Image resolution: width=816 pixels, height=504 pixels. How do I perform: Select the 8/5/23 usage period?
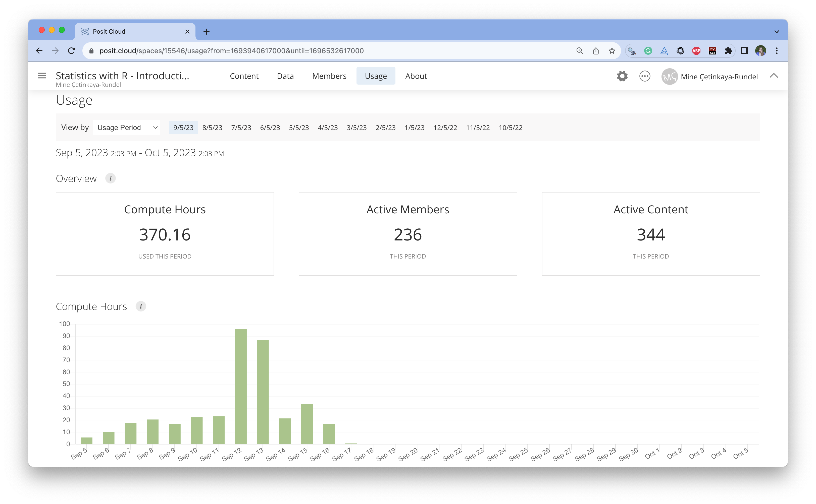[x=212, y=128]
